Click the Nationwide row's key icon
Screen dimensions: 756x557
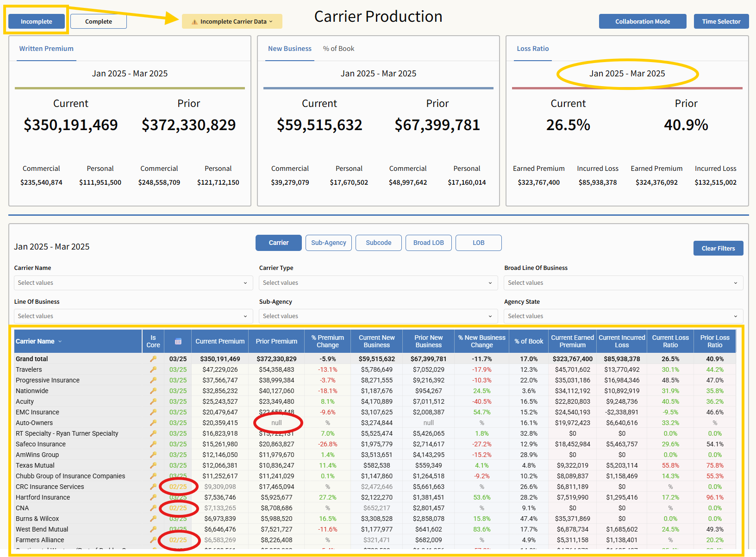153,391
